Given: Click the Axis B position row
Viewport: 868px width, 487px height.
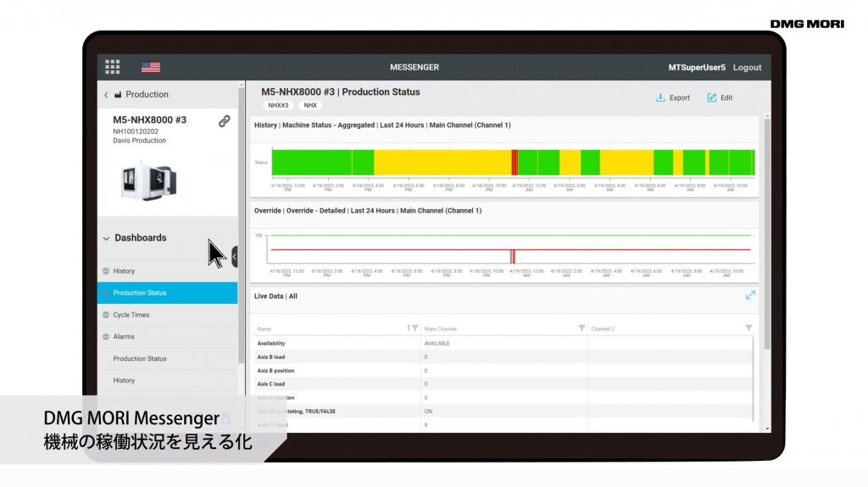Looking at the screenshot, I should pos(504,370).
